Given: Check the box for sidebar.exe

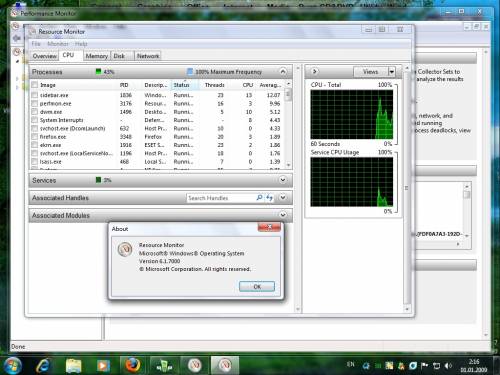Looking at the screenshot, I should point(34,95).
